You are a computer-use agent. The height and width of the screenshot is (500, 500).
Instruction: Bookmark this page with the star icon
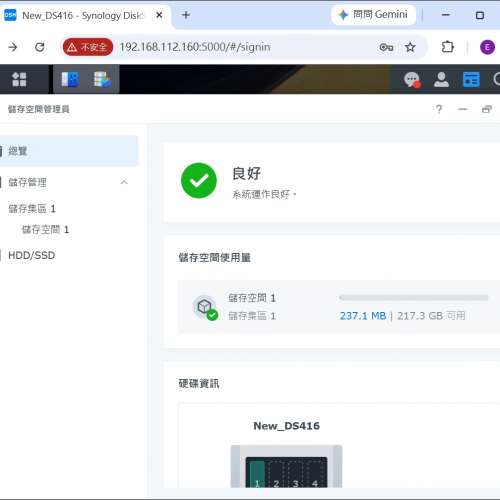(410, 47)
